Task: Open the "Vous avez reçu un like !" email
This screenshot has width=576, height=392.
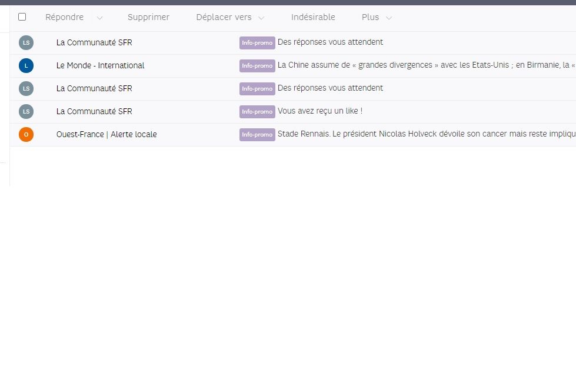Action: pos(319,111)
